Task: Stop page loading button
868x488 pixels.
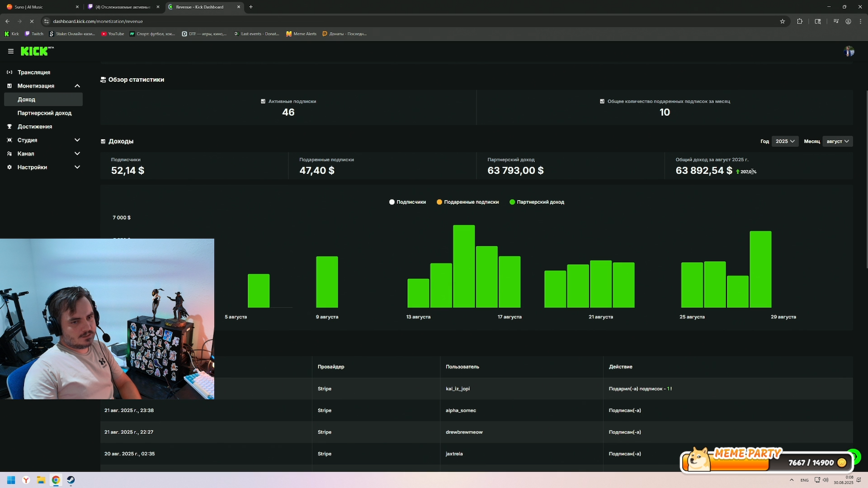Action: click(x=32, y=21)
